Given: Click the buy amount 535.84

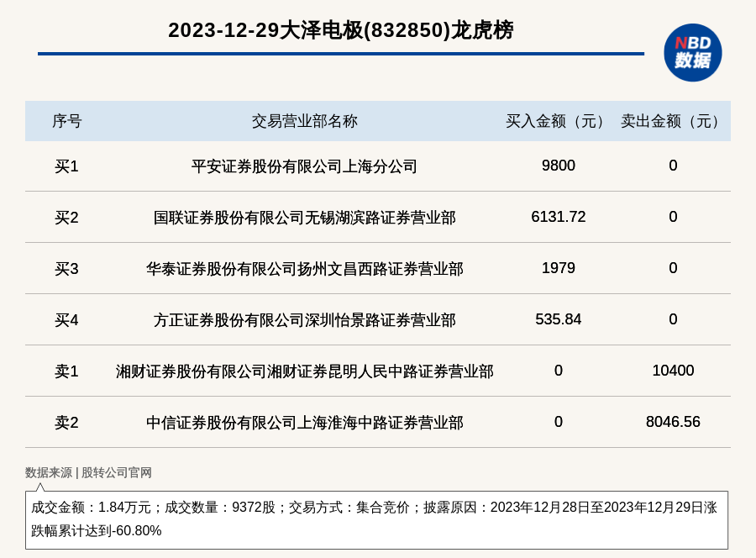Looking at the screenshot, I should (559, 319).
